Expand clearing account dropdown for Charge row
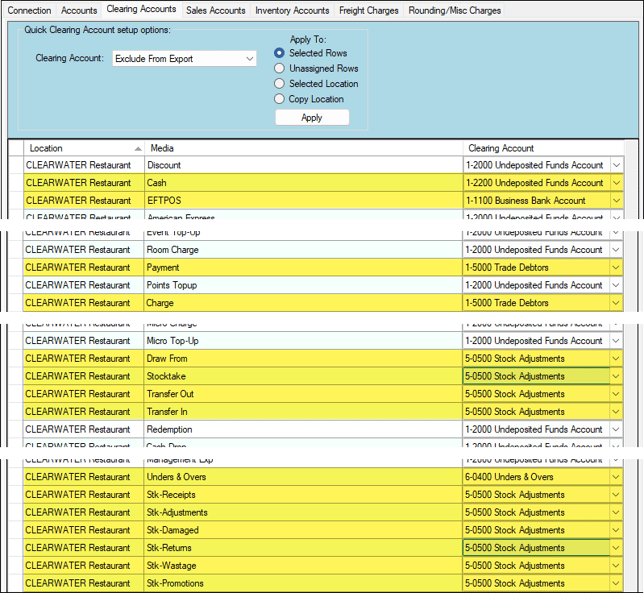This screenshot has height=593, width=644. coord(616,303)
